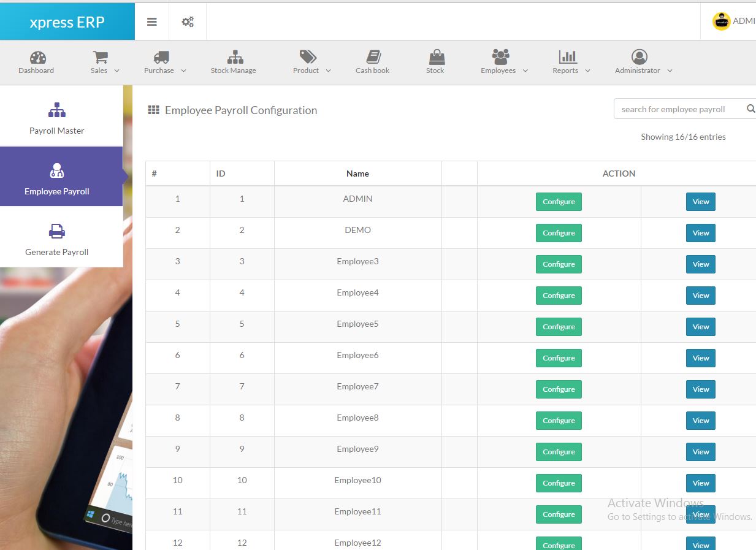The height and width of the screenshot is (550, 756).
Task: Open the settings gears icon
Action: point(188,22)
